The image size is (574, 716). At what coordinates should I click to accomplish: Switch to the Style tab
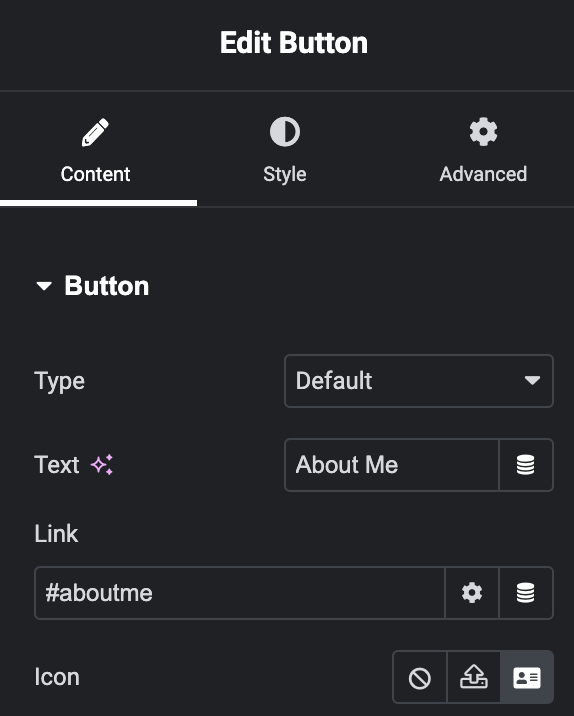(x=285, y=150)
